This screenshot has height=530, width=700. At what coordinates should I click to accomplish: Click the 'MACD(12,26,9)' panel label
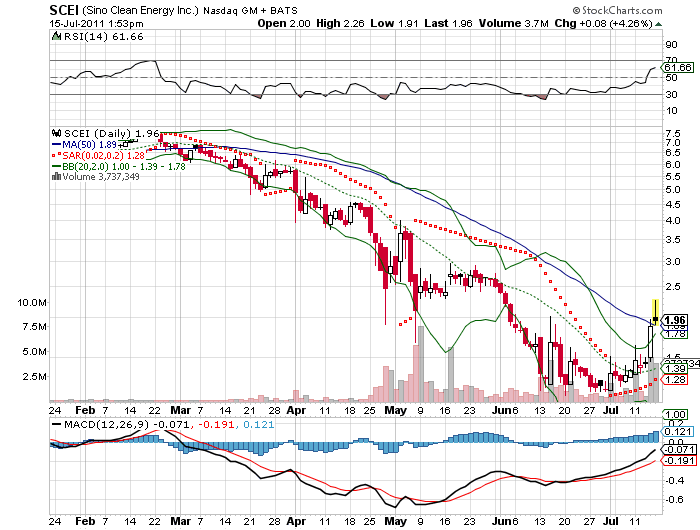[106, 424]
